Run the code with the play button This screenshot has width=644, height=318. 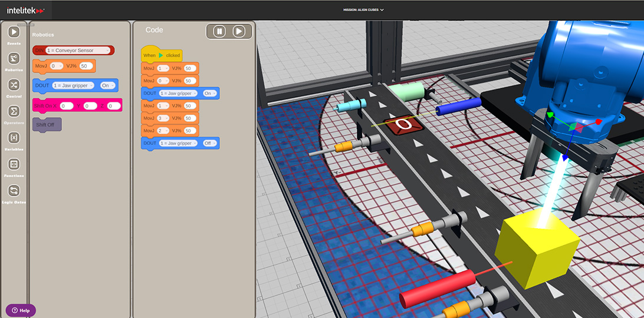pos(239,31)
